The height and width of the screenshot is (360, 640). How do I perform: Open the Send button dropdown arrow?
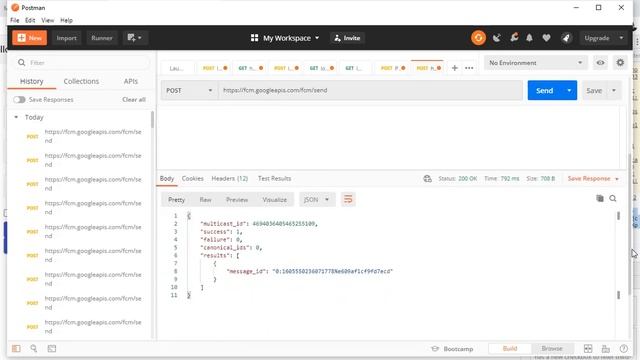(x=569, y=90)
